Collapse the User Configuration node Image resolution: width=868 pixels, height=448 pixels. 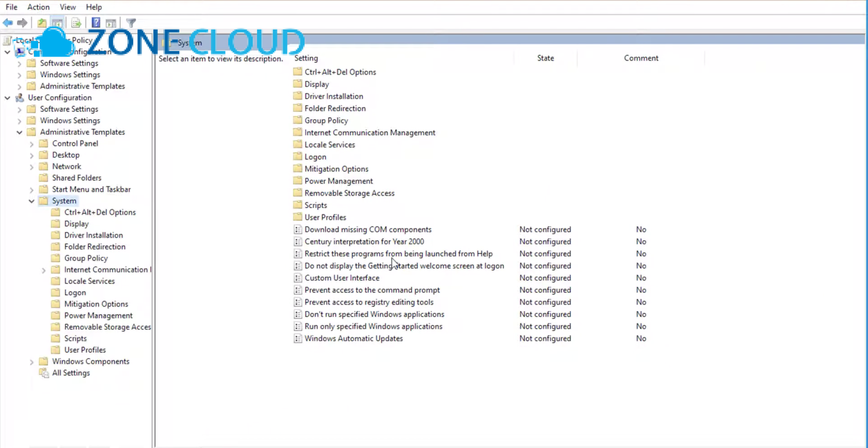(7, 98)
